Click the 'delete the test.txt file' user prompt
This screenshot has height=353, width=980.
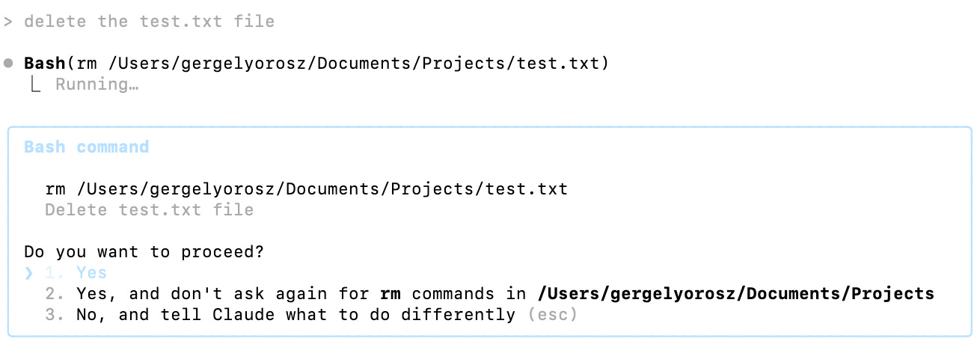(x=150, y=22)
